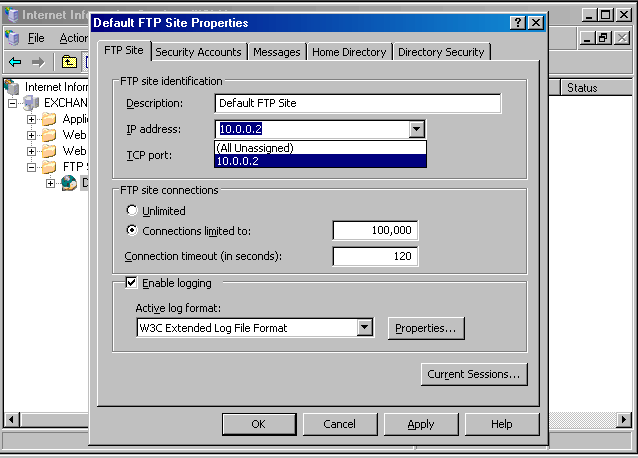Select the Internet Information Services root node icon
This screenshot has width=638, height=458.
pos(13,87)
